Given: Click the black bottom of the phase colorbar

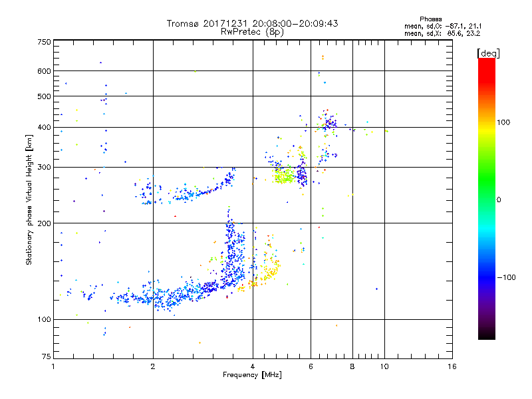Looking at the screenshot, I should click(487, 334).
